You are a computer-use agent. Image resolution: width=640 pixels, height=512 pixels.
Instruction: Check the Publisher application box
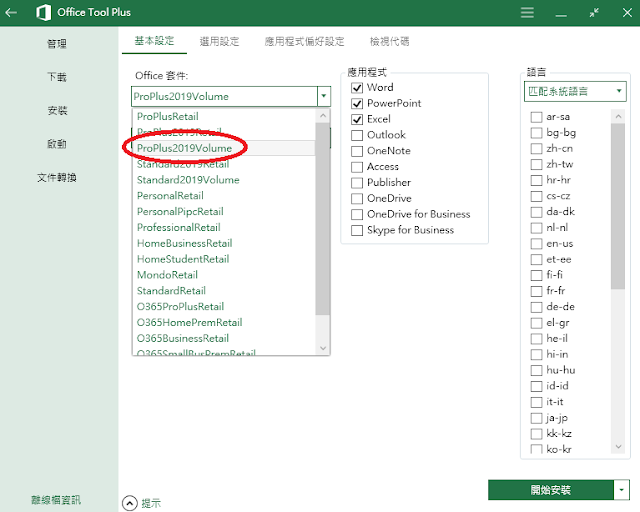click(357, 183)
